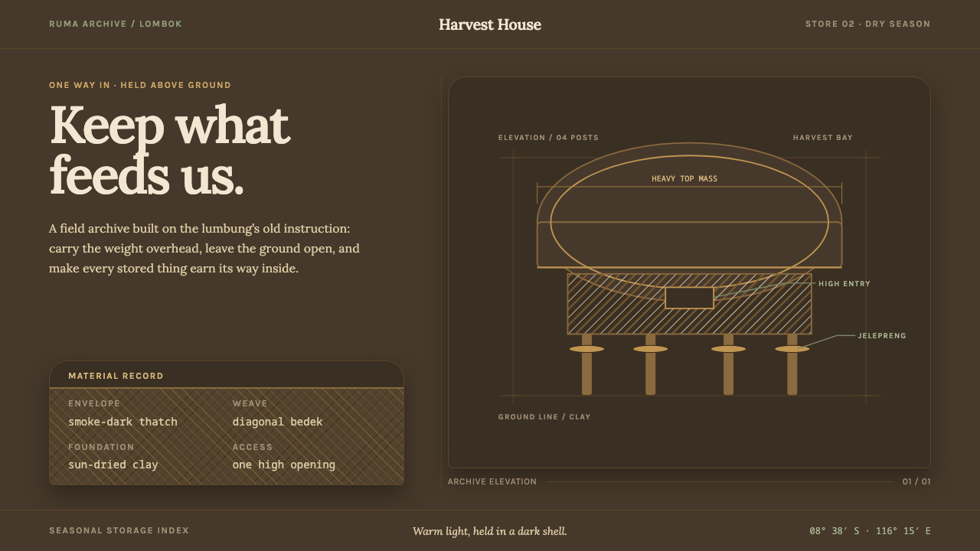This screenshot has height=551, width=980.
Task: Click the STORE 02 · DRY SEASON text
Action: pos(867,24)
